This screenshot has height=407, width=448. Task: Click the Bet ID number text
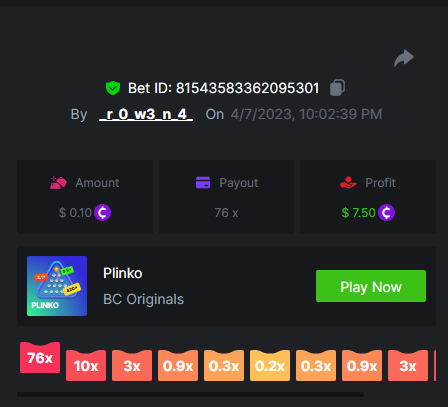[247, 88]
